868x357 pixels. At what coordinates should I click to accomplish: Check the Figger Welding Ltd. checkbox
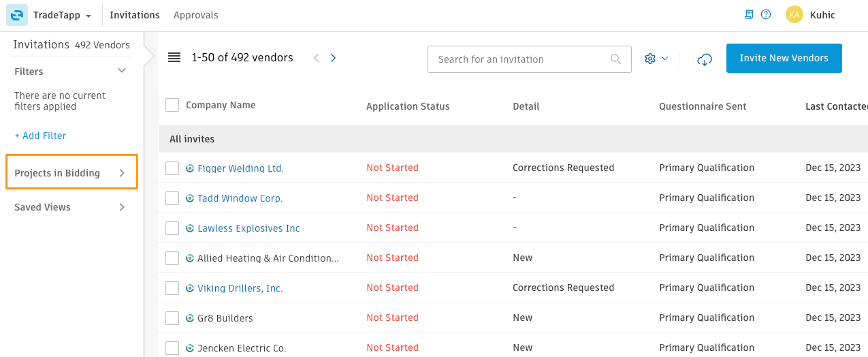click(172, 168)
